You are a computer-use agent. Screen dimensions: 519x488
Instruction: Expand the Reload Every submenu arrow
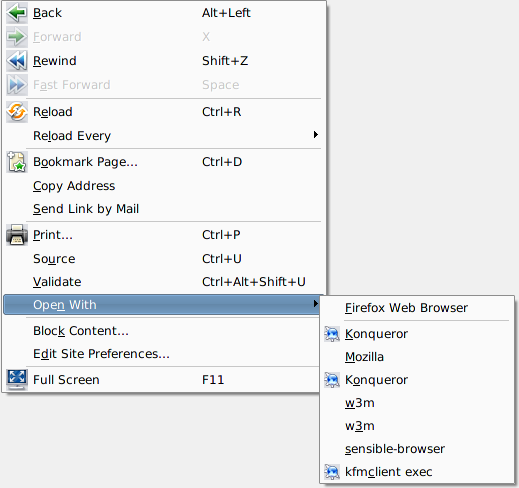tap(315, 135)
